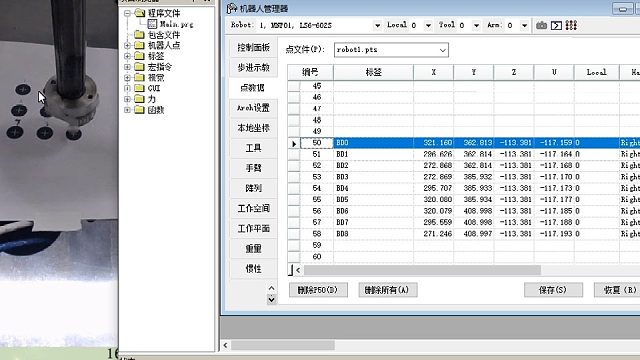Click the BD3 label cell
The image size is (640, 360).
pos(373,177)
